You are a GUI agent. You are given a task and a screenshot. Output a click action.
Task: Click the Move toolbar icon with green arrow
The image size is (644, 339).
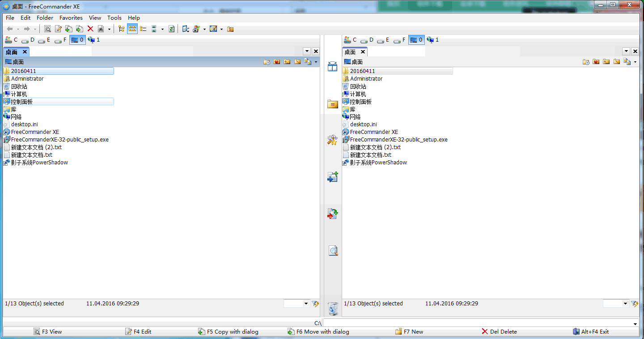coord(80,29)
